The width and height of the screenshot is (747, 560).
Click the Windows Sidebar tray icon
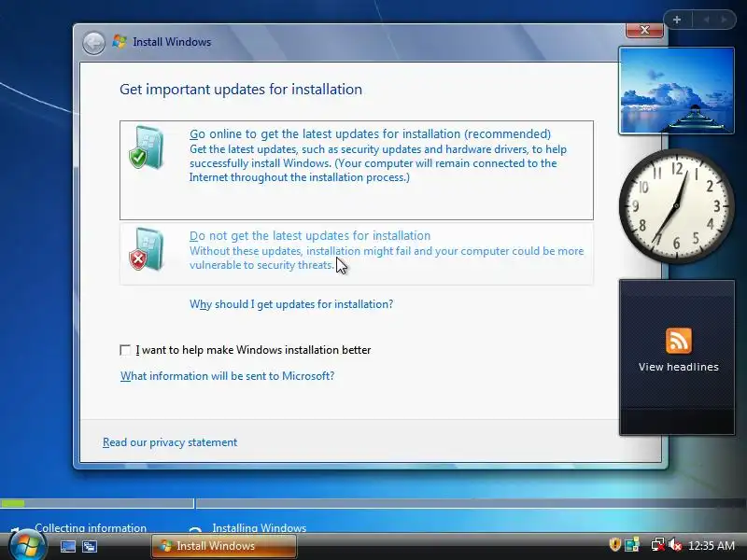tap(633, 545)
